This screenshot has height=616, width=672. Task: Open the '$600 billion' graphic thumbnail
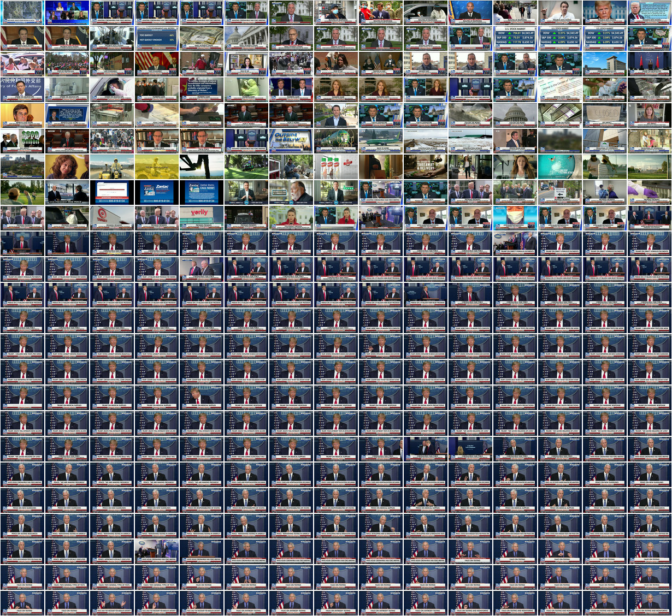click(22, 140)
